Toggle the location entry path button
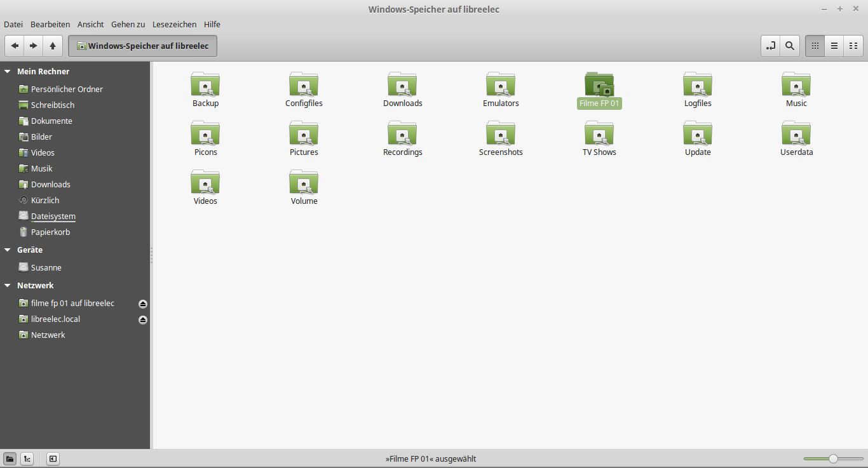The height and width of the screenshot is (468, 868). tap(771, 46)
